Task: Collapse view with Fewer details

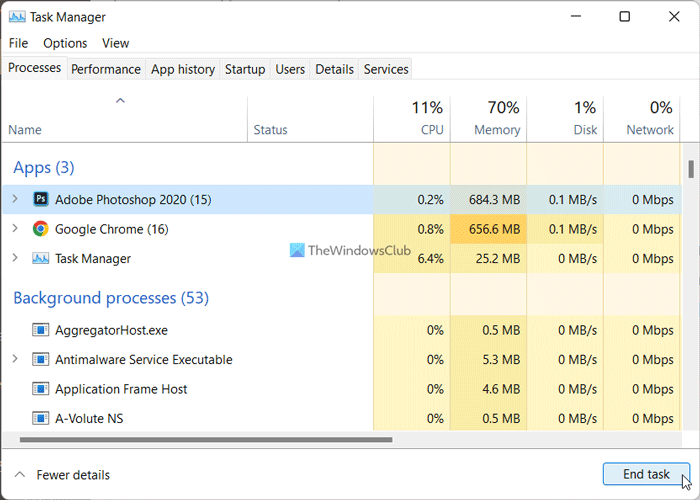Action: point(62,475)
